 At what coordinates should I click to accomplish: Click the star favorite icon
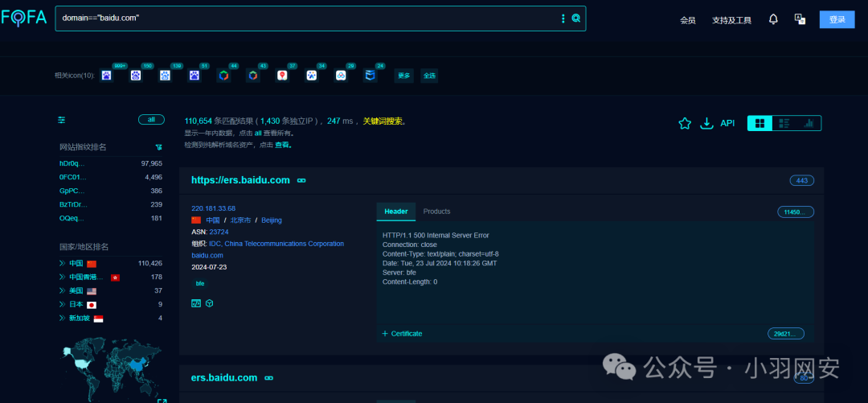685,124
